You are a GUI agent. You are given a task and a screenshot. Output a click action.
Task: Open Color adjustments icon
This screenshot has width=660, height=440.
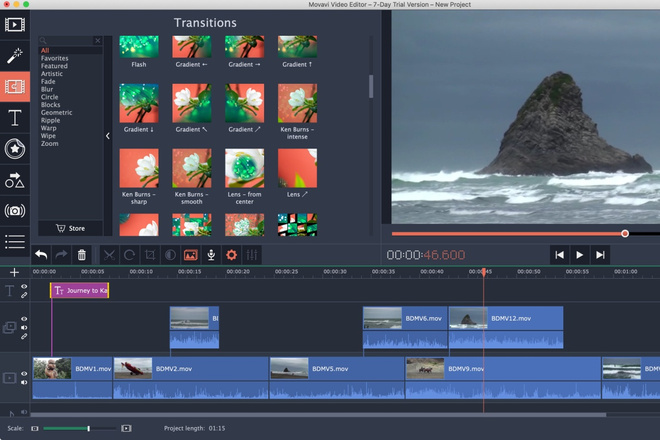pyautogui.click(x=170, y=255)
